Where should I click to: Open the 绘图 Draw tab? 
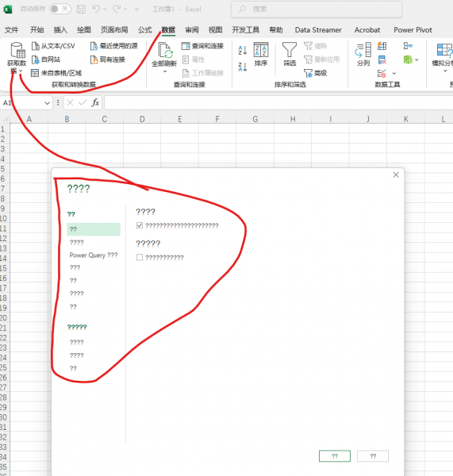(84, 30)
